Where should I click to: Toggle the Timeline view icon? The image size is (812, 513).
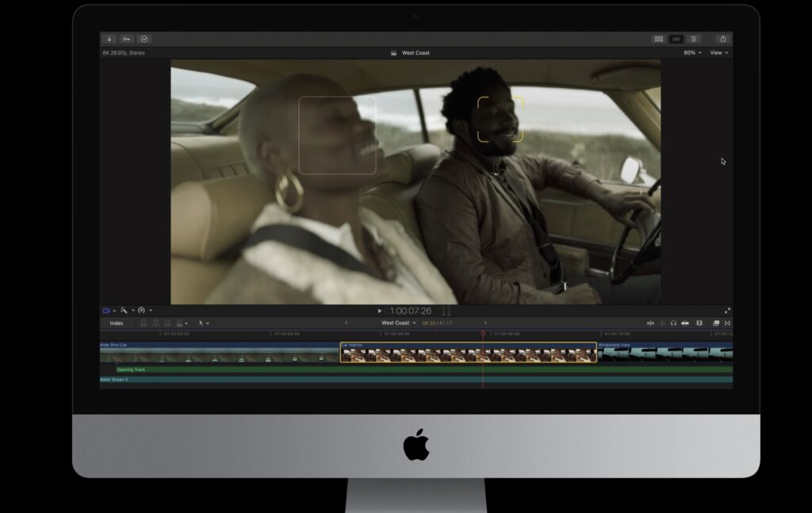(x=676, y=39)
